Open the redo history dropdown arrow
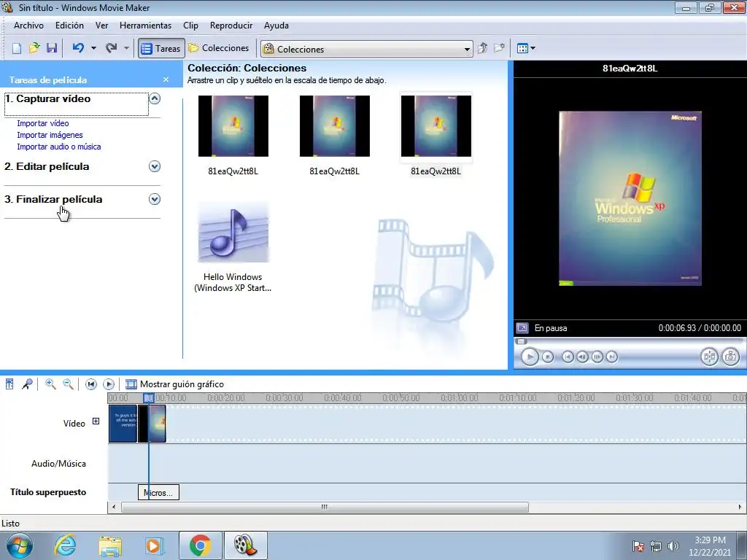 coord(126,48)
